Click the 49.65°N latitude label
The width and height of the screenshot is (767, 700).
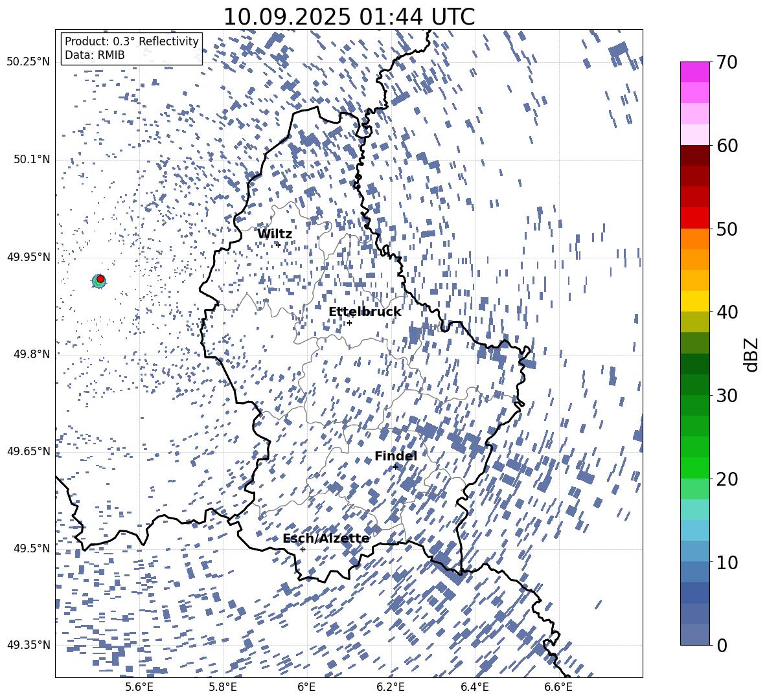pyautogui.click(x=29, y=451)
